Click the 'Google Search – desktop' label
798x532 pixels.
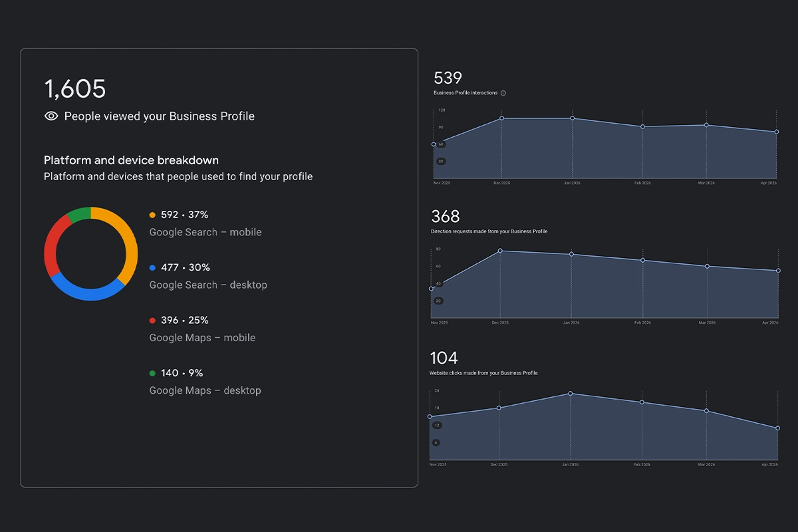click(x=208, y=285)
